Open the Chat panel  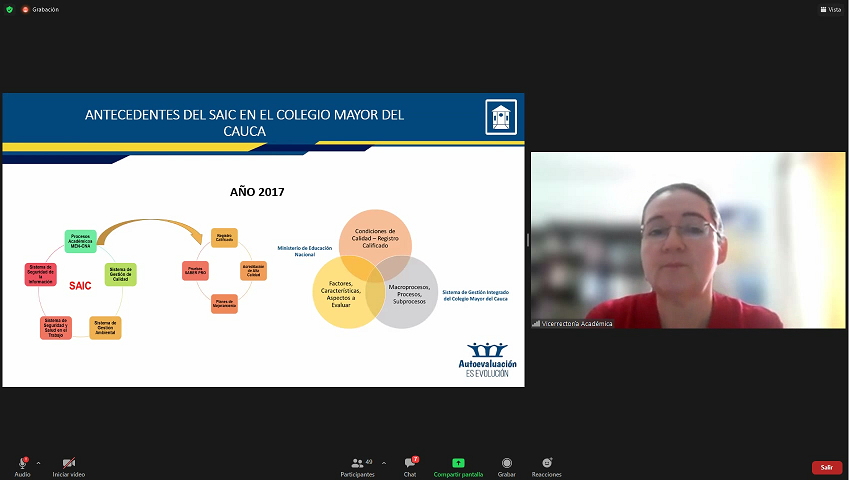(x=410, y=467)
